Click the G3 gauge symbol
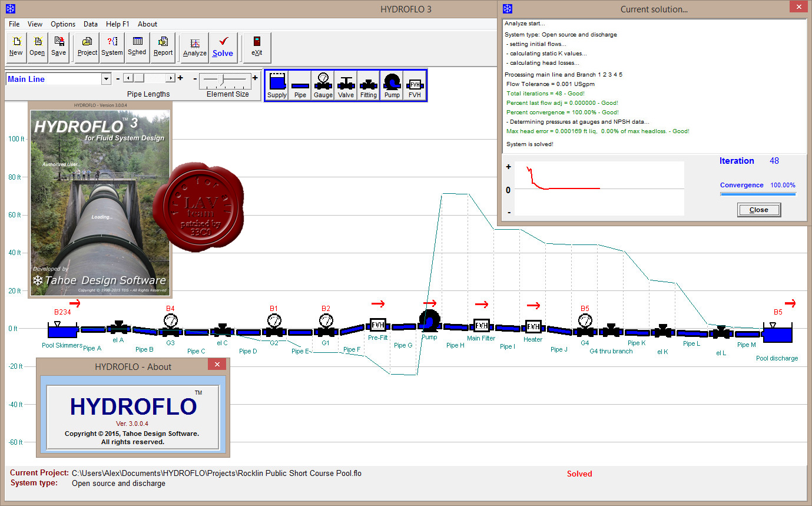 [x=171, y=326]
